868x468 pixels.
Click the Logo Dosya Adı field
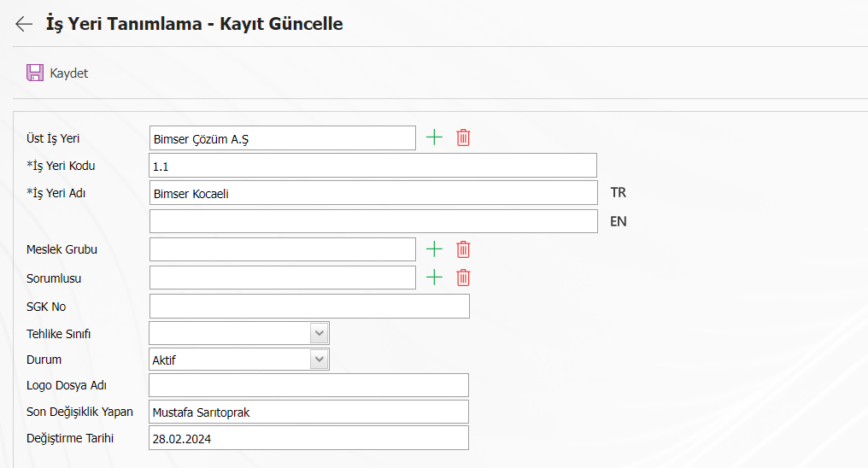(x=308, y=385)
